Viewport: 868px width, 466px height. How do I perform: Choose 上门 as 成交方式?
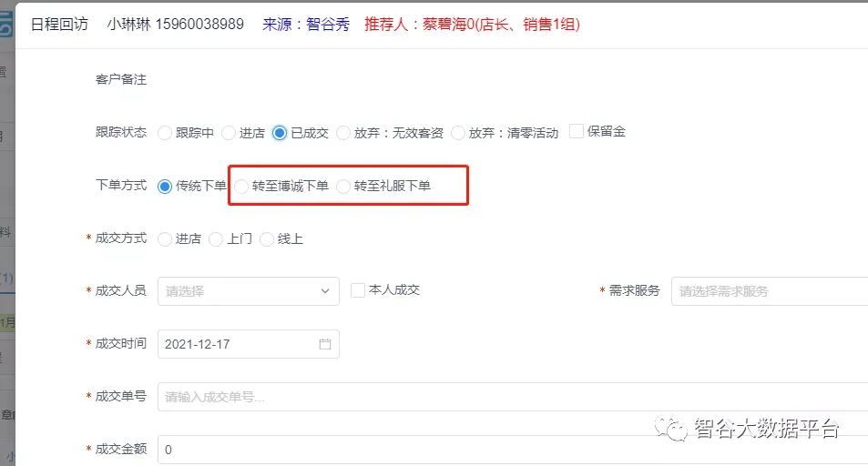click(x=216, y=238)
